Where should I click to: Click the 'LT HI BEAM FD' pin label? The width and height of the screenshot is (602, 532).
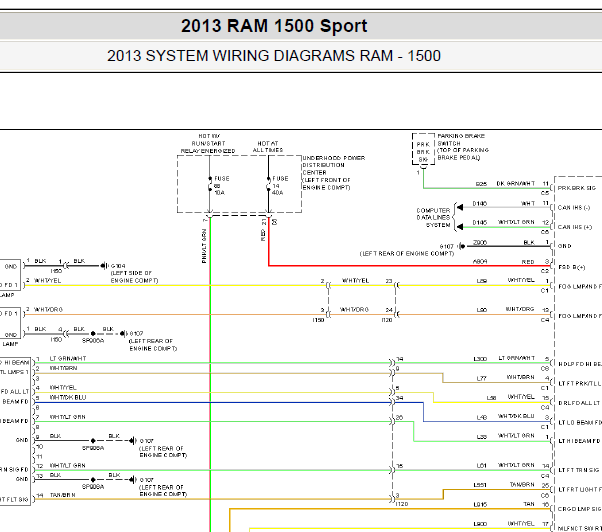pos(579,441)
